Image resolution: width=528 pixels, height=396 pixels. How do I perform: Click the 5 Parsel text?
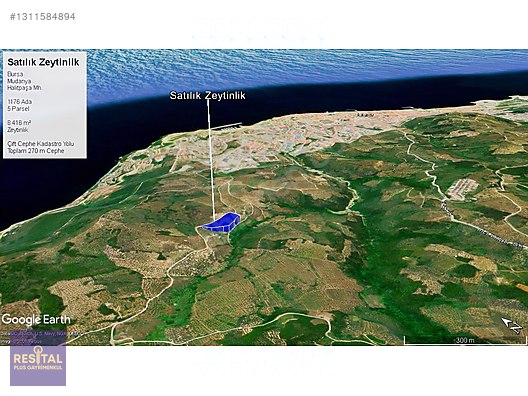pyautogui.click(x=18, y=109)
